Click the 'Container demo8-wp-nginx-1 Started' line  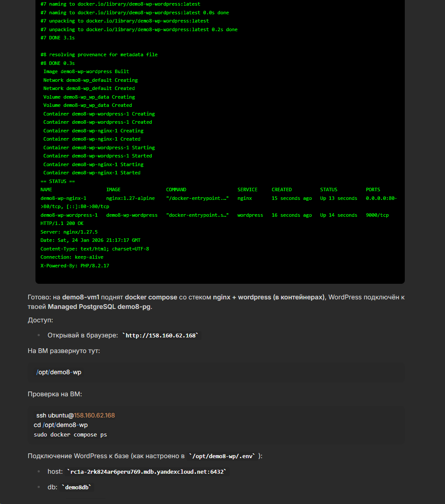pyautogui.click(x=92, y=173)
